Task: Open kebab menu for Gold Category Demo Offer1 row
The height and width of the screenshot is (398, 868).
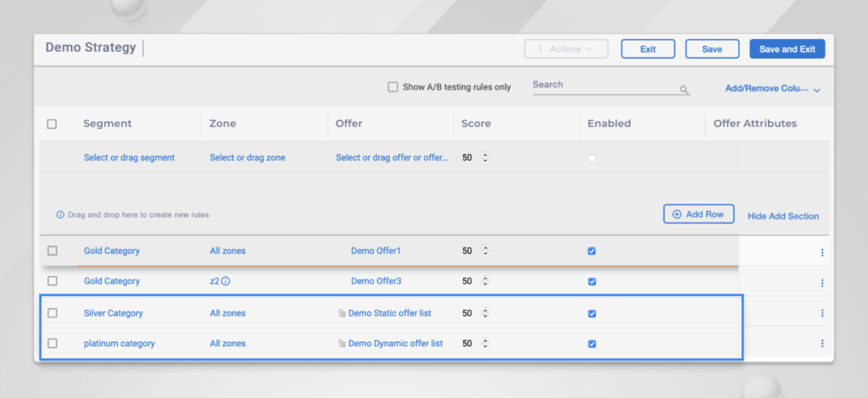Action: [821, 252]
